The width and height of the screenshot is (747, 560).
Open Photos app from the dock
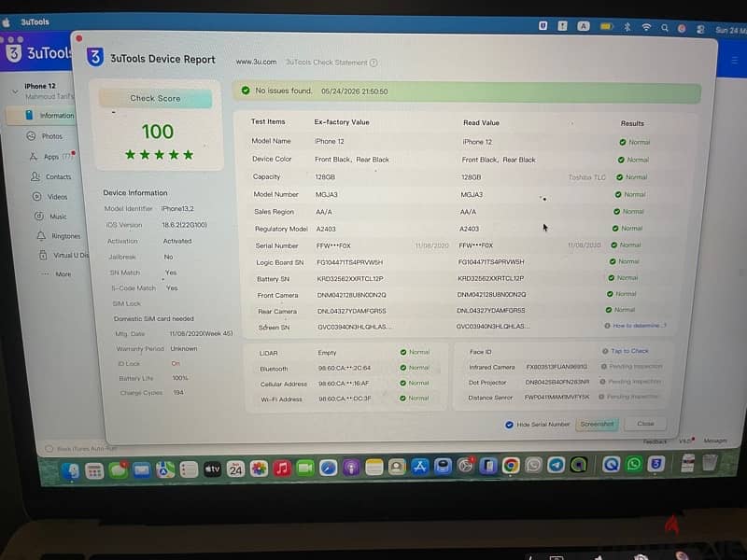[259, 469]
